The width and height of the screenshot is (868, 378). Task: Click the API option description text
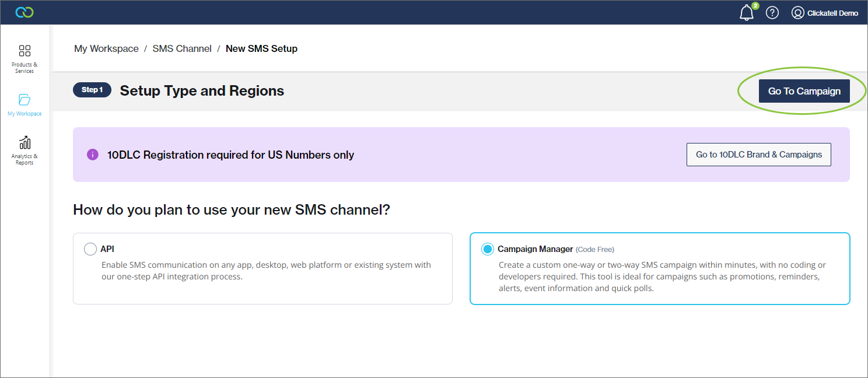coord(266,271)
